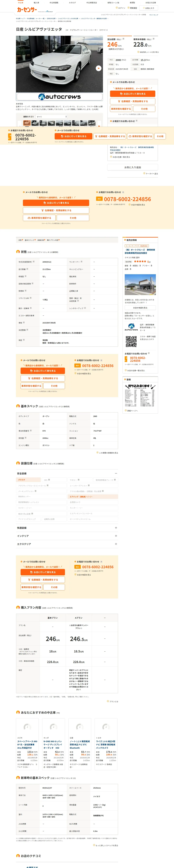
Task: Click help icon next to 走行距離 row
Action: click(x=27, y=269)
